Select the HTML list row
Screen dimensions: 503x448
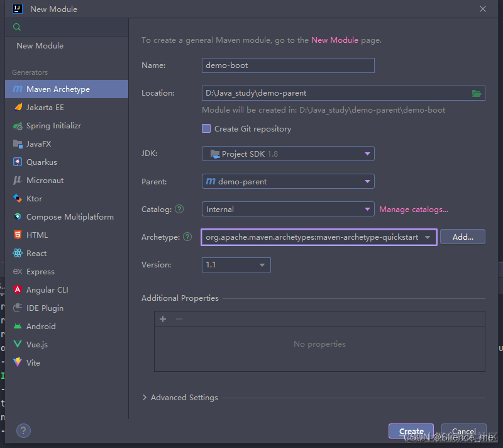coord(67,235)
